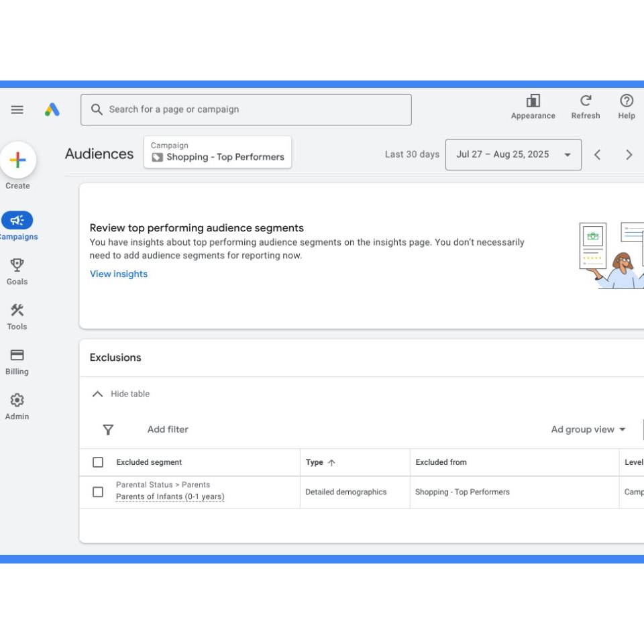Image resolution: width=644 pixels, height=644 pixels.
Task: Open Billing card icon
Action: pos(17,355)
